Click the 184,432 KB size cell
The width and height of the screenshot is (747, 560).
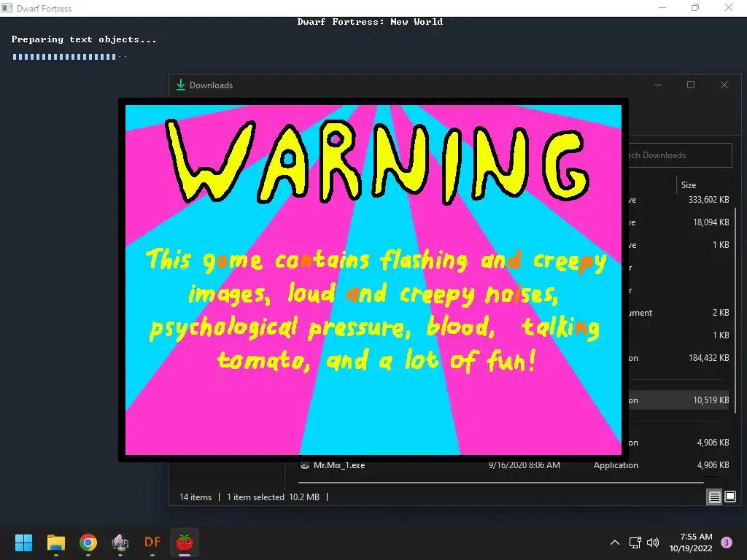(708, 357)
